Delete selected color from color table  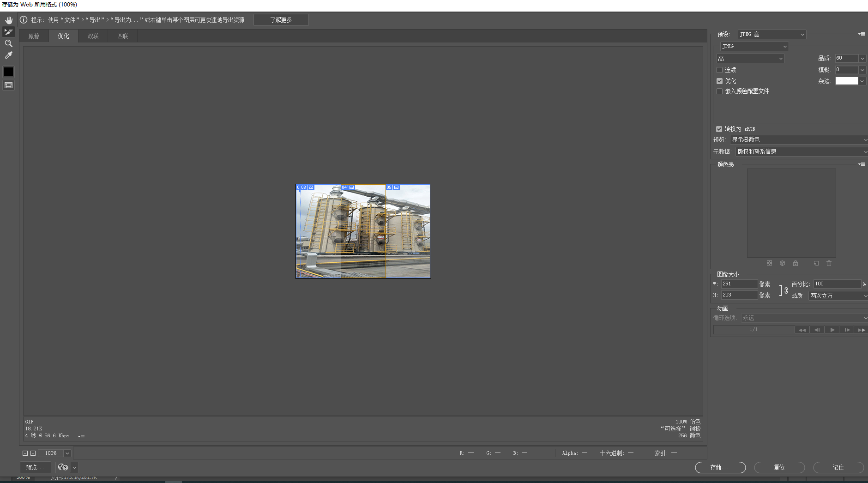tap(829, 263)
